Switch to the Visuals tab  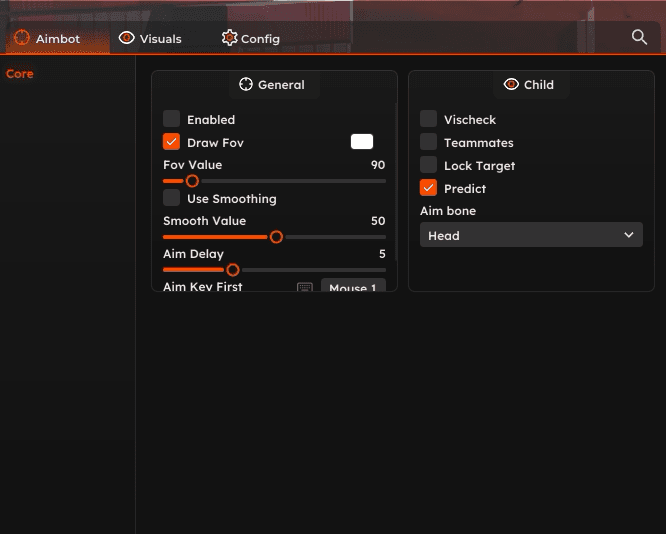150,39
